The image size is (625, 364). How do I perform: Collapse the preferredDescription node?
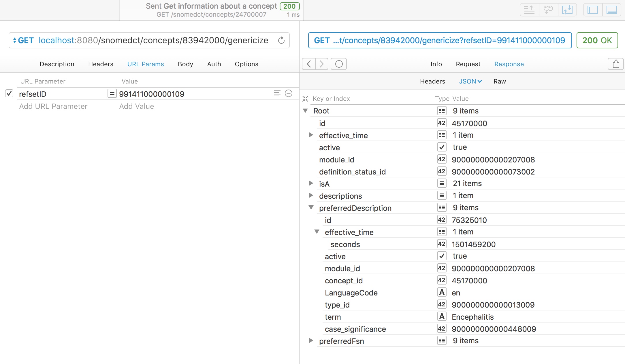pos(311,208)
